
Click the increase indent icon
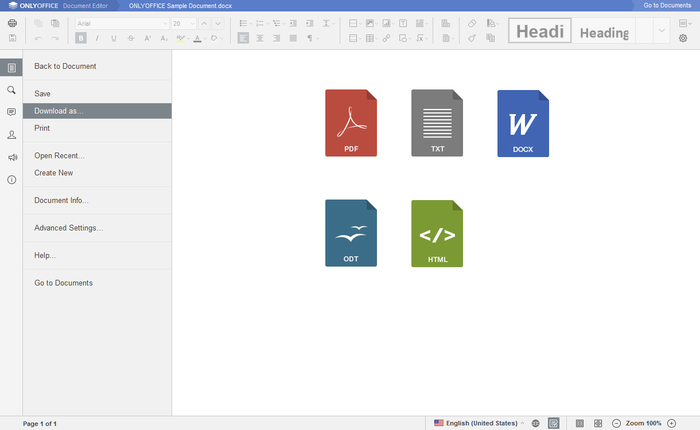pos(309,23)
